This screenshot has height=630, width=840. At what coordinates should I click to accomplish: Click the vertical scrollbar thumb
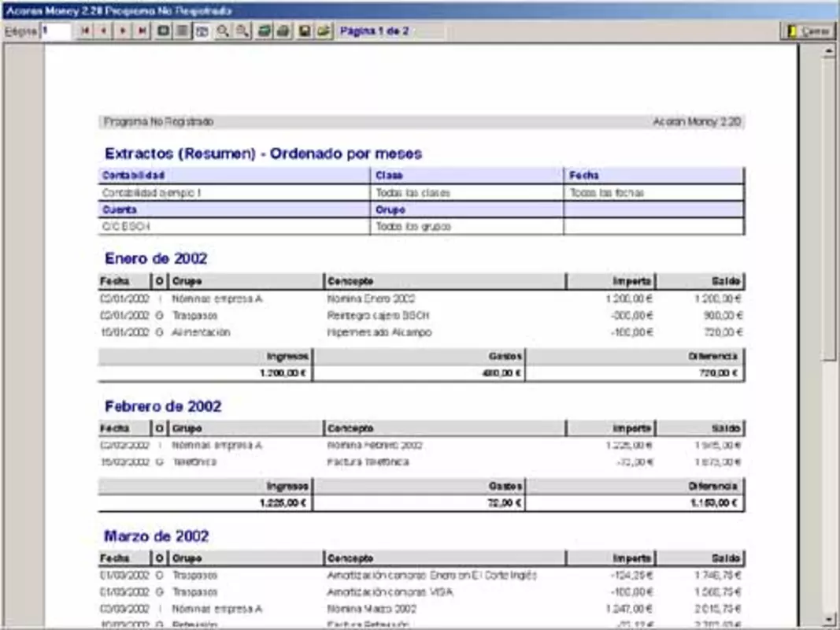(828, 209)
